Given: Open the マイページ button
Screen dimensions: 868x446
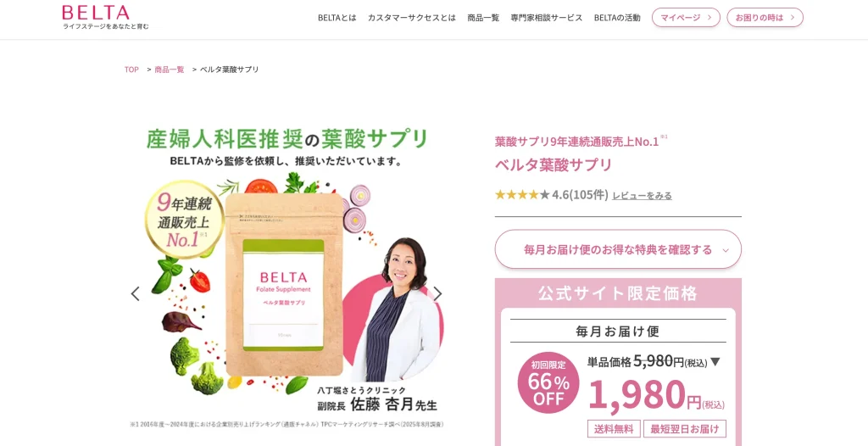Looking at the screenshot, I should point(686,18).
